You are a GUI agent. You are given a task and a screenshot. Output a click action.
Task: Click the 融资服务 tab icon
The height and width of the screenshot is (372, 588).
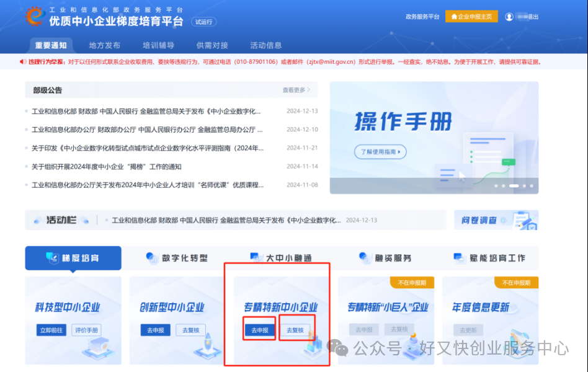365,258
